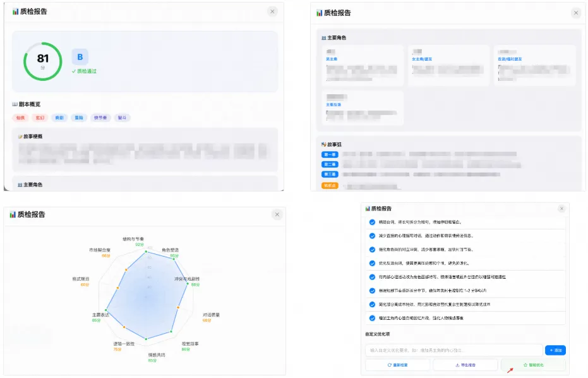
Task: Click the 反派/临时盟友 role link
Action: (510, 59)
